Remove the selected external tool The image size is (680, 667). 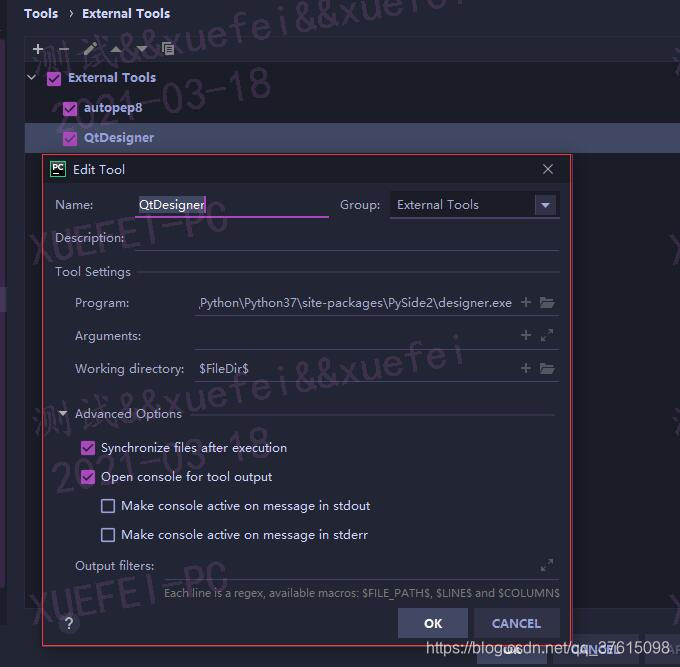click(x=64, y=49)
